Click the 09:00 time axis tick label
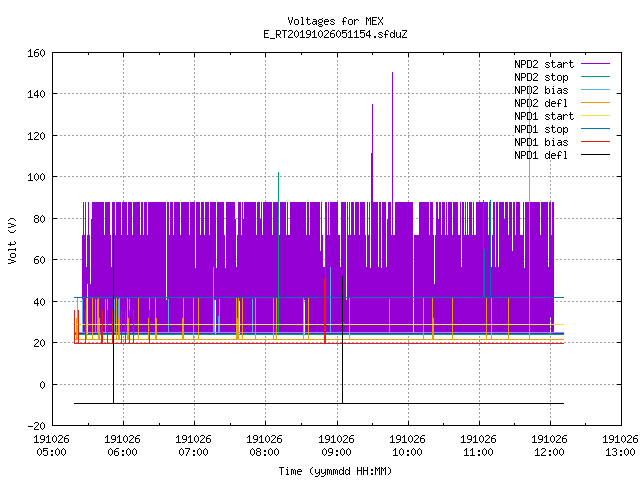Image resolution: width=640 pixels, height=480 pixels. point(336,452)
